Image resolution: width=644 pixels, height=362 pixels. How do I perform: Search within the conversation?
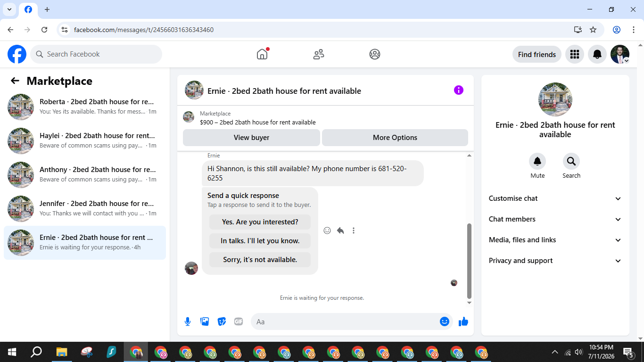tap(571, 162)
